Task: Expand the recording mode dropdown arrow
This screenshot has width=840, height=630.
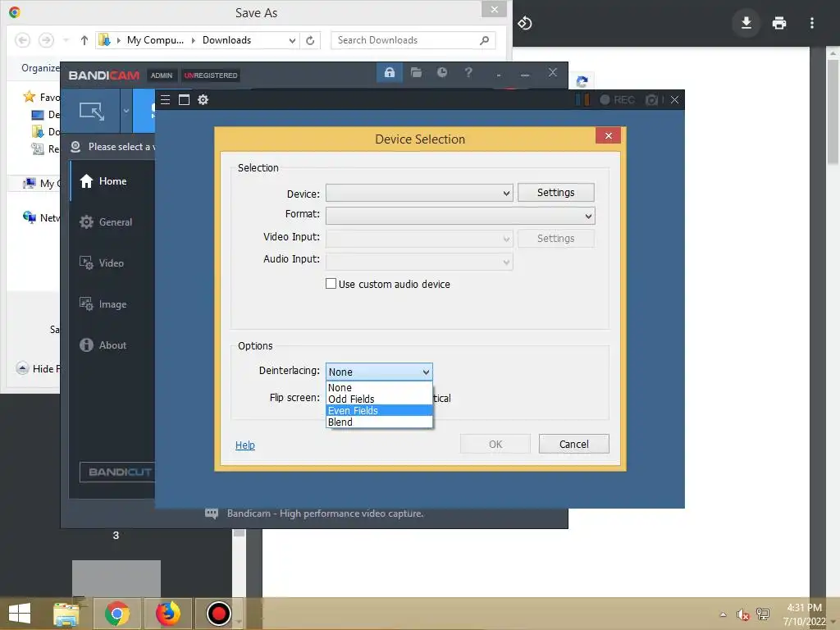Action: (x=126, y=111)
